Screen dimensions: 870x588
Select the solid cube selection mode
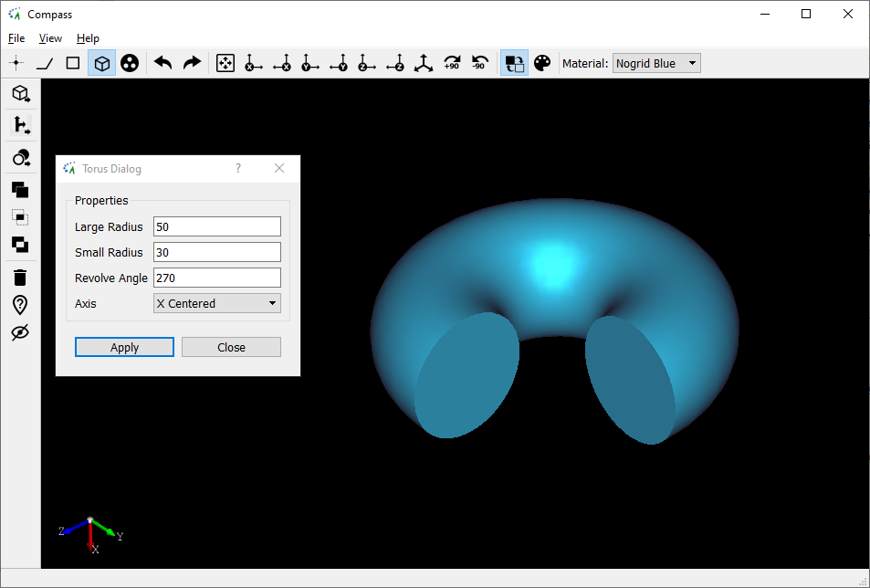point(102,63)
